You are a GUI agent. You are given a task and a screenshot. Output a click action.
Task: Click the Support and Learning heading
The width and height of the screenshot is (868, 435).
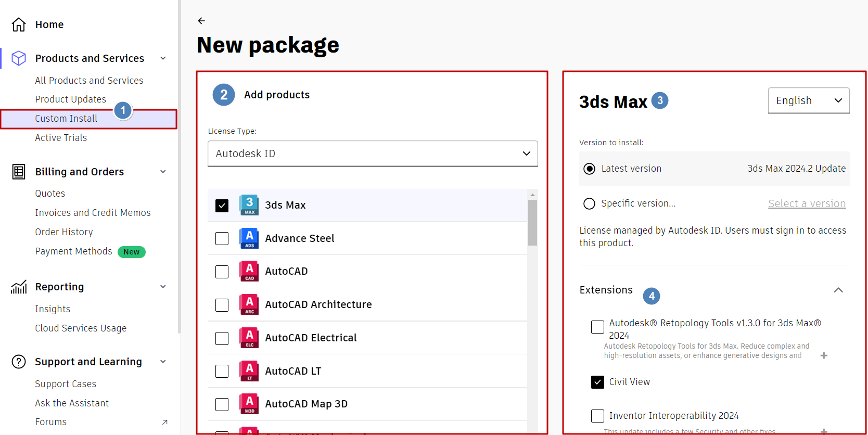tap(88, 362)
